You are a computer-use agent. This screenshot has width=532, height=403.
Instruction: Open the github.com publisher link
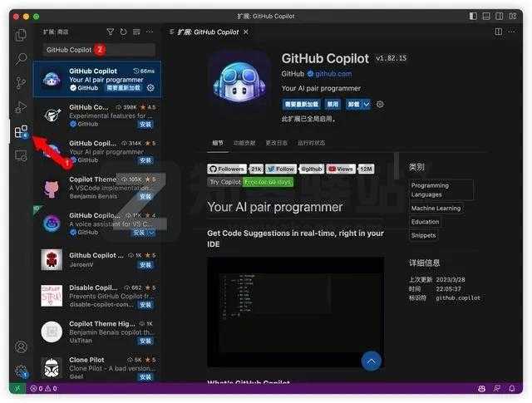(x=332, y=73)
